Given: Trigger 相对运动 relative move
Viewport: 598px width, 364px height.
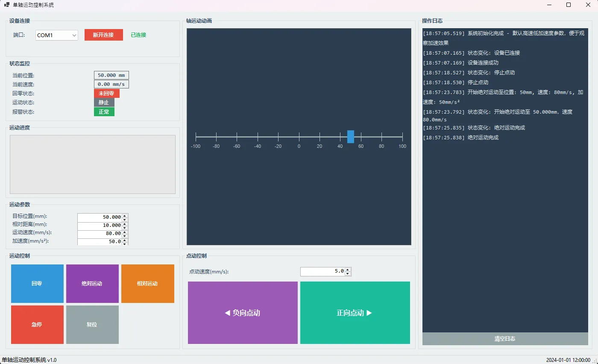Looking at the screenshot, I should click(147, 284).
